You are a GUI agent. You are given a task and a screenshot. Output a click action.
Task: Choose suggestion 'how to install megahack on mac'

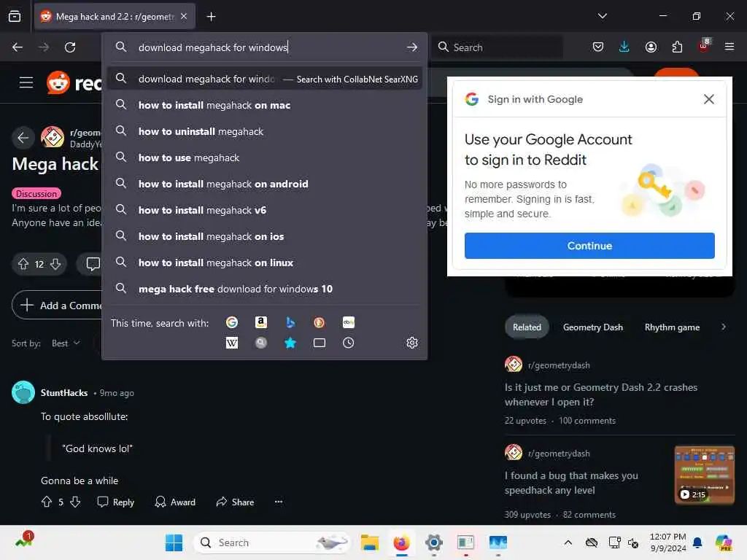click(264, 105)
